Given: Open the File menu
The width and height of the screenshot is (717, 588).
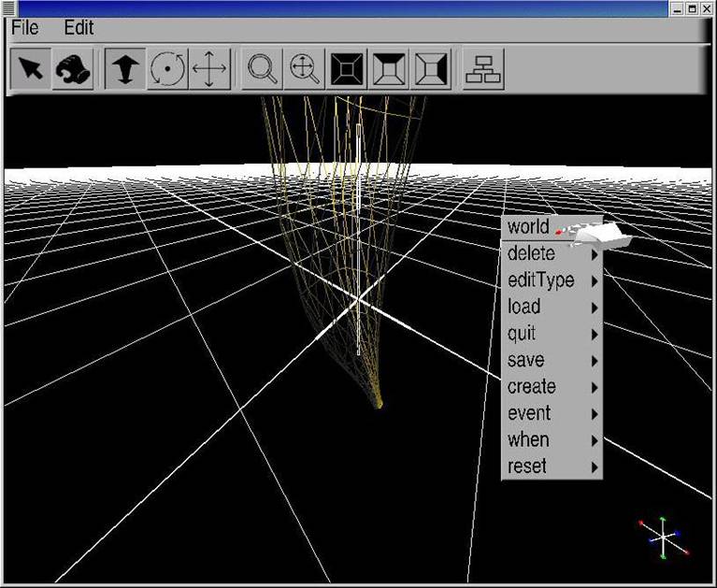Looking at the screenshot, I should pyautogui.click(x=24, y=28).
